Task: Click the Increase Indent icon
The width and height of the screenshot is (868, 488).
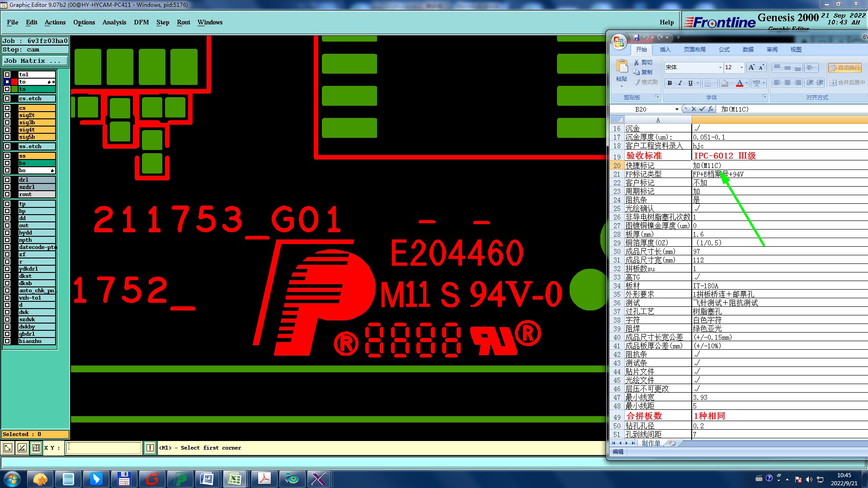Action: (x=820, y=83)
